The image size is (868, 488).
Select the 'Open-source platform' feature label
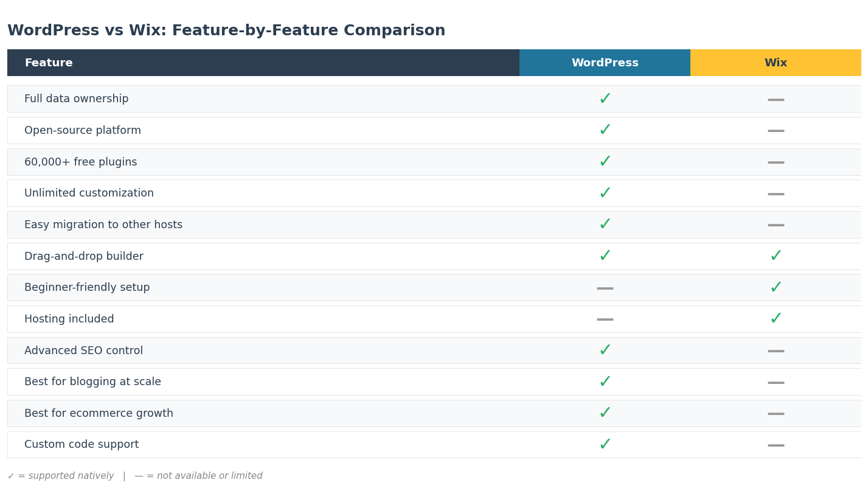[x=83, y=130]
